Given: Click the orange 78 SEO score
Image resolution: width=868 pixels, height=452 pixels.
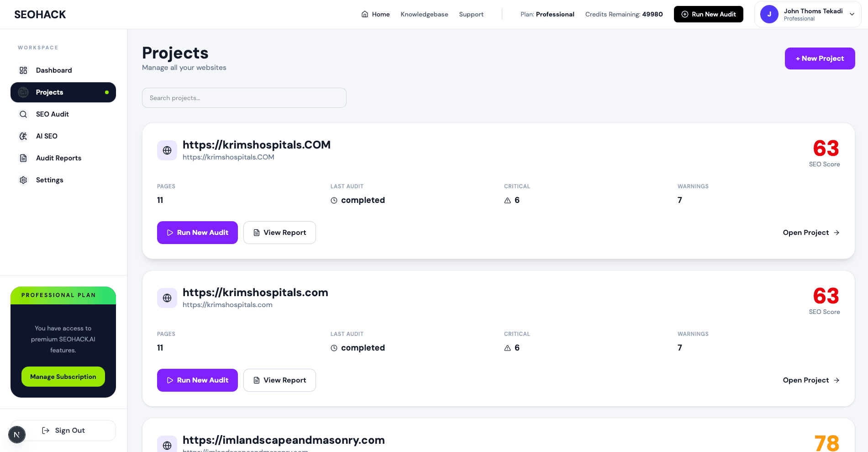Looking at the screenshot, I should tap(827, 443).
